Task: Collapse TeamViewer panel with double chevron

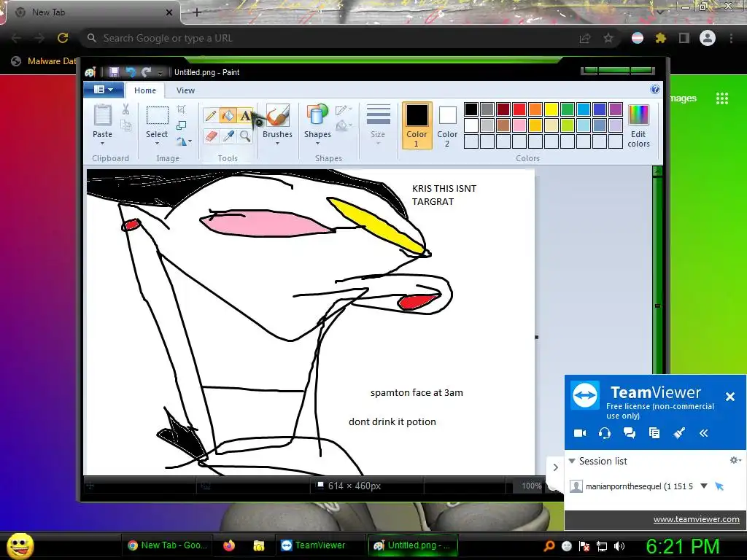Action: [x=704, y=433]
